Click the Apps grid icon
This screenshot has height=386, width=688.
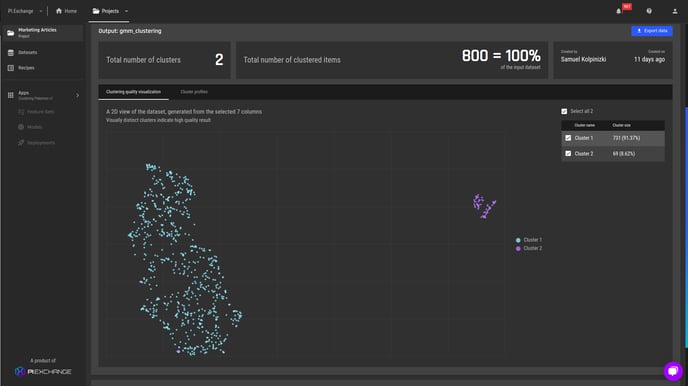(x=11, y=95)
